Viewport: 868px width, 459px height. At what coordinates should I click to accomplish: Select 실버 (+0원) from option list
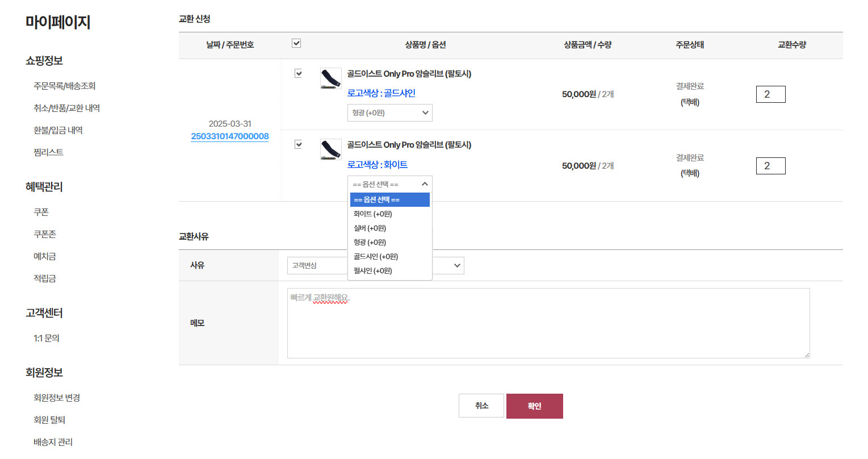390,228
